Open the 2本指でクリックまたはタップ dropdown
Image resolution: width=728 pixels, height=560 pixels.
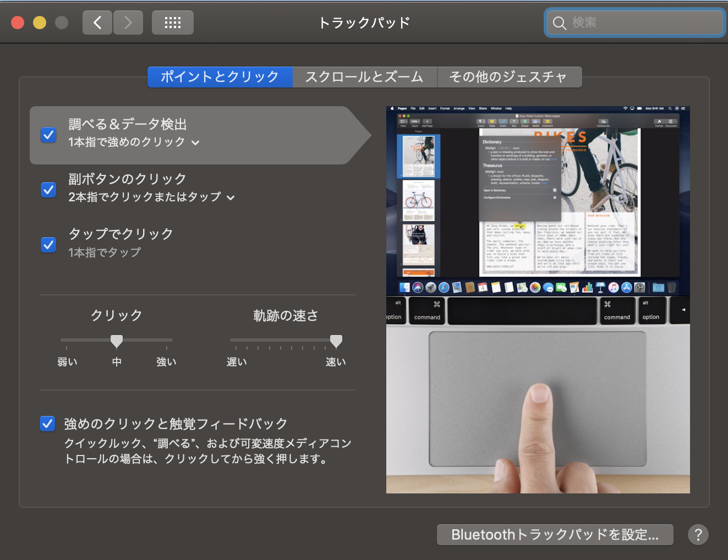151,197
